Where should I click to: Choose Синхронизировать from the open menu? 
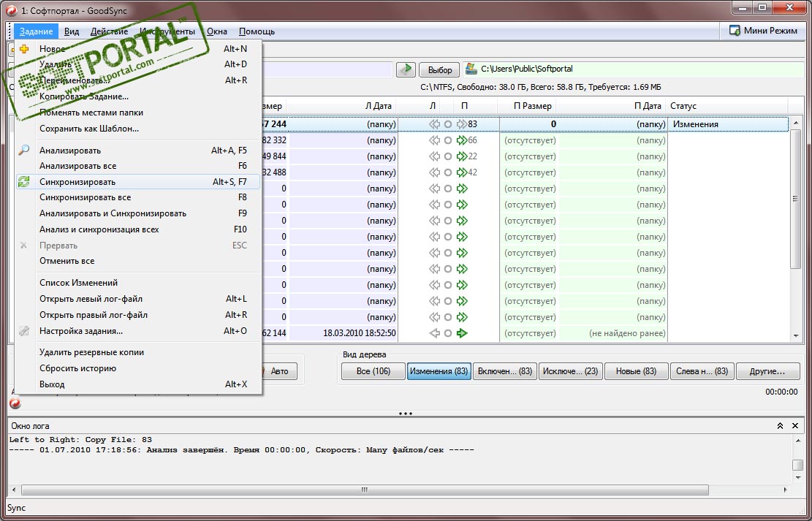point(77,182)
